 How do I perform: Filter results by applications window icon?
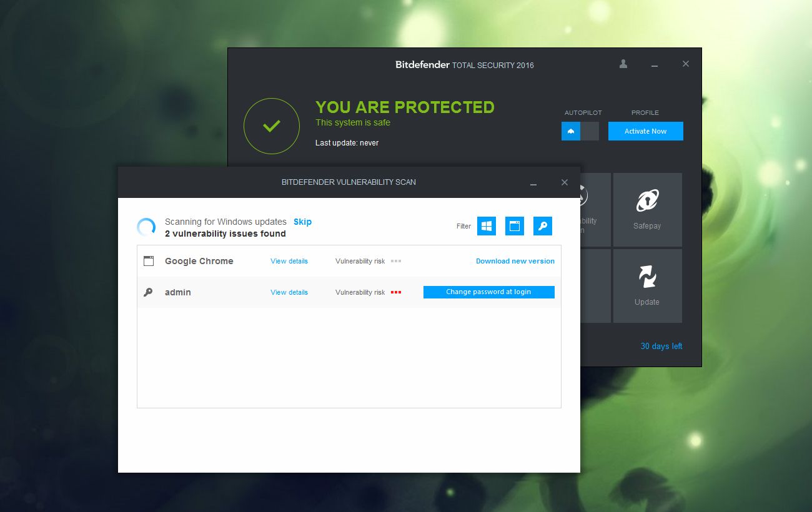pyautogui.click(x=515, y=226)
